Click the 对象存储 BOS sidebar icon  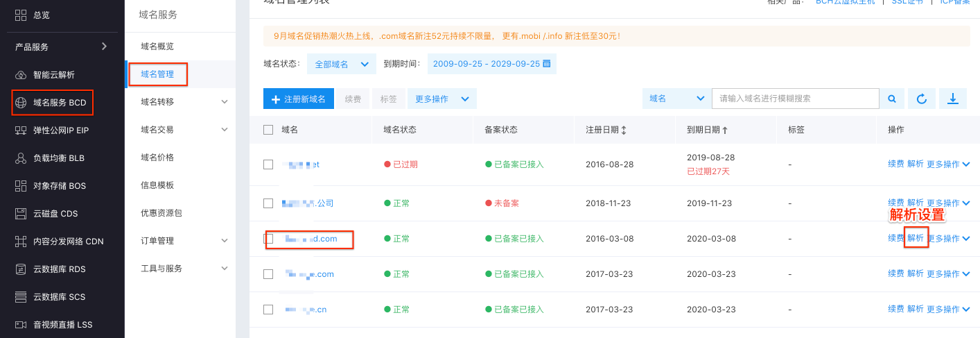(x=21, y=186)
